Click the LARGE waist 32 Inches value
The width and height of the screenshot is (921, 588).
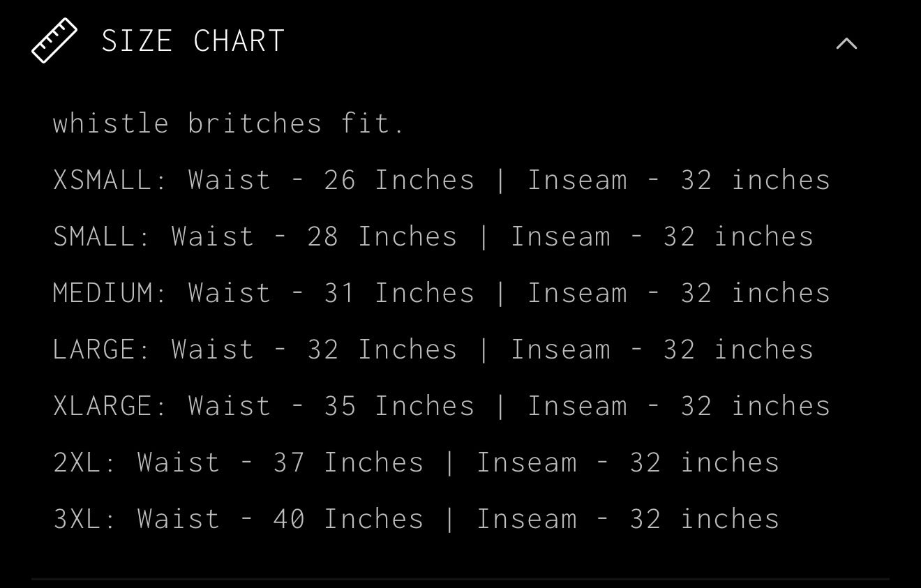pyautogui.click(x=382, y=349)
